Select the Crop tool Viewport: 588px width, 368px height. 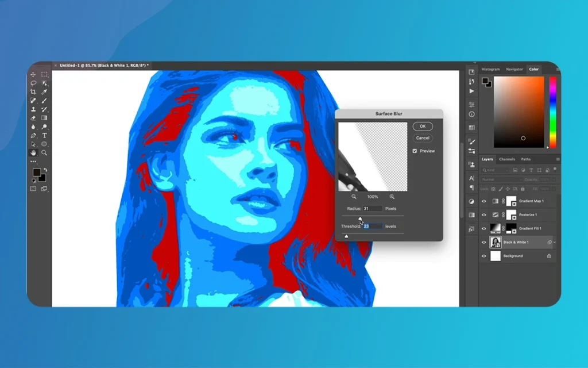(x=33, y=92)
